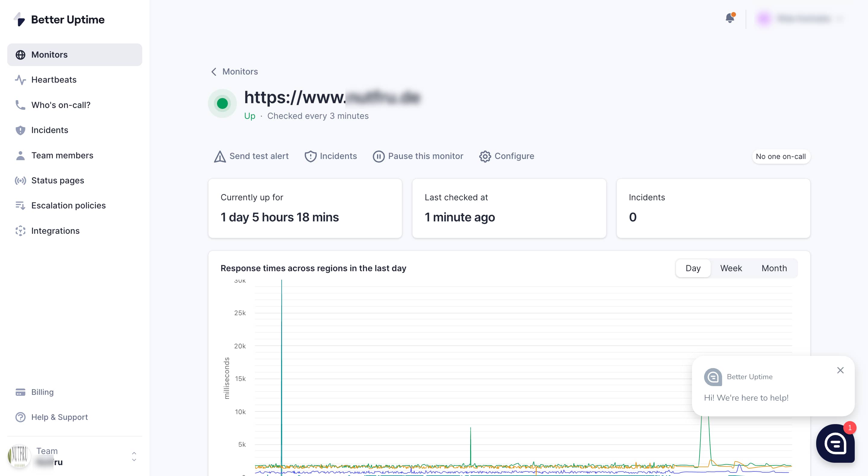Click the Checked every 3 minutes text

pos(318,116)
